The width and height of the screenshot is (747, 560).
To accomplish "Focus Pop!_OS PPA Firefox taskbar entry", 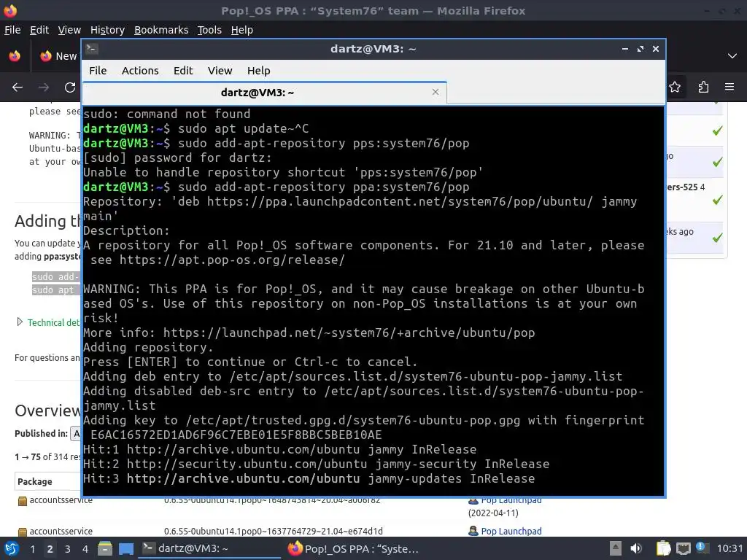I will click(355, 548).
